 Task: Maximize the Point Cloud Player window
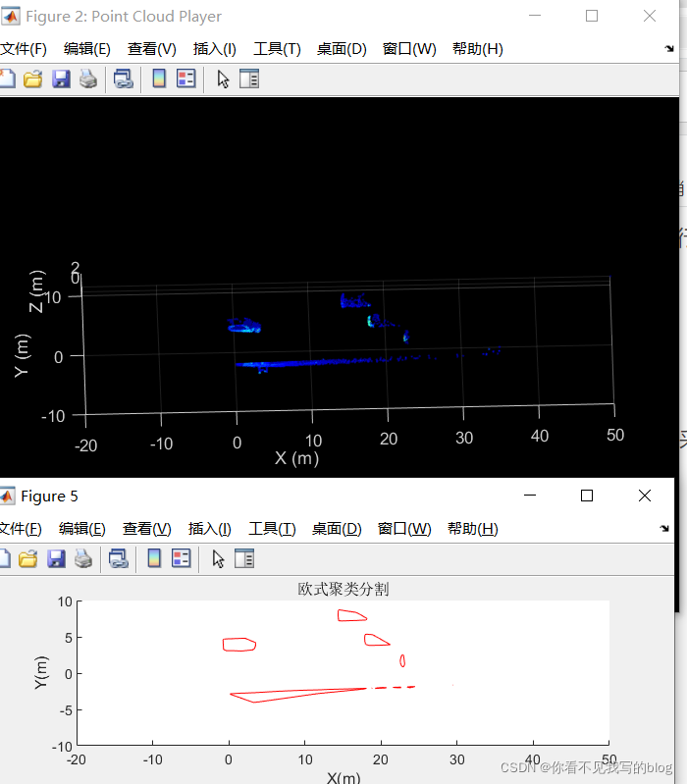point(592,16)
